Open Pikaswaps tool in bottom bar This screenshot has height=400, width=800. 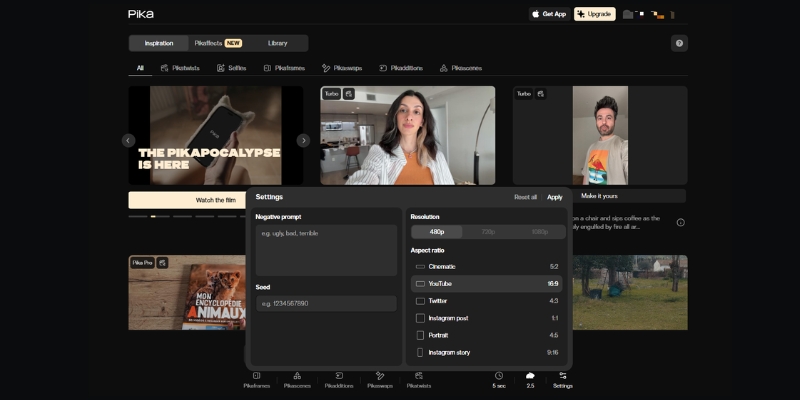click(x=380, y=380)
